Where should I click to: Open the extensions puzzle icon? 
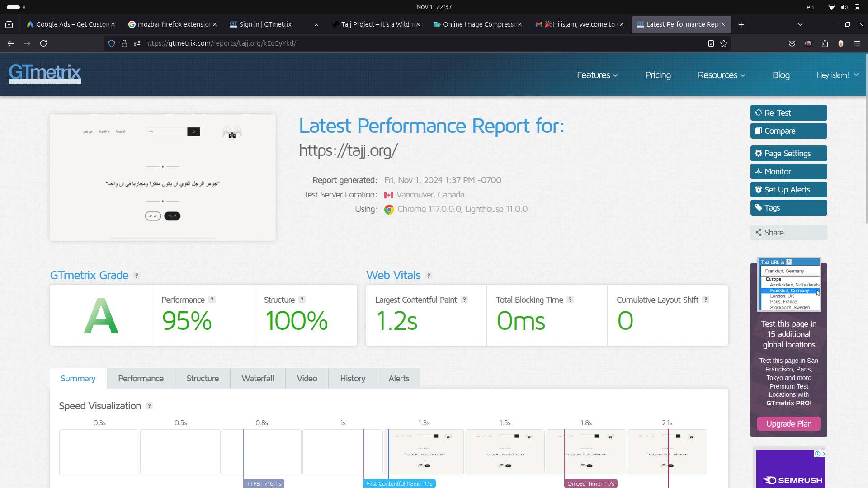[825, 43]
